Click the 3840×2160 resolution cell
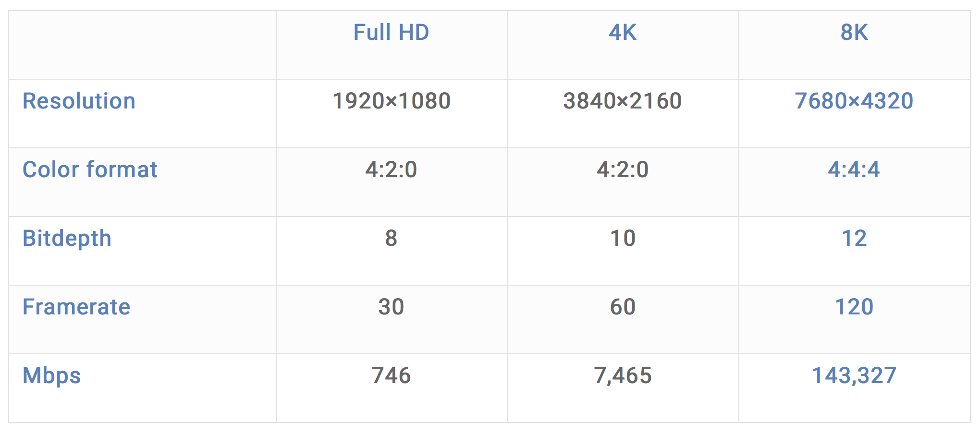Screen dimensions: 980x433 pyautogui.click(x=623, y=101)
